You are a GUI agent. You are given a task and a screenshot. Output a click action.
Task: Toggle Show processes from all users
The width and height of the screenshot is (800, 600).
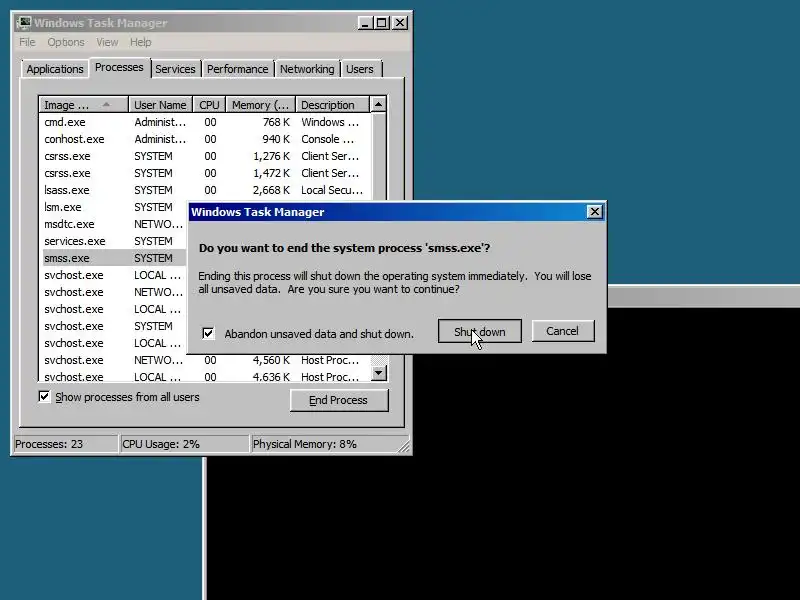[44, 396]
